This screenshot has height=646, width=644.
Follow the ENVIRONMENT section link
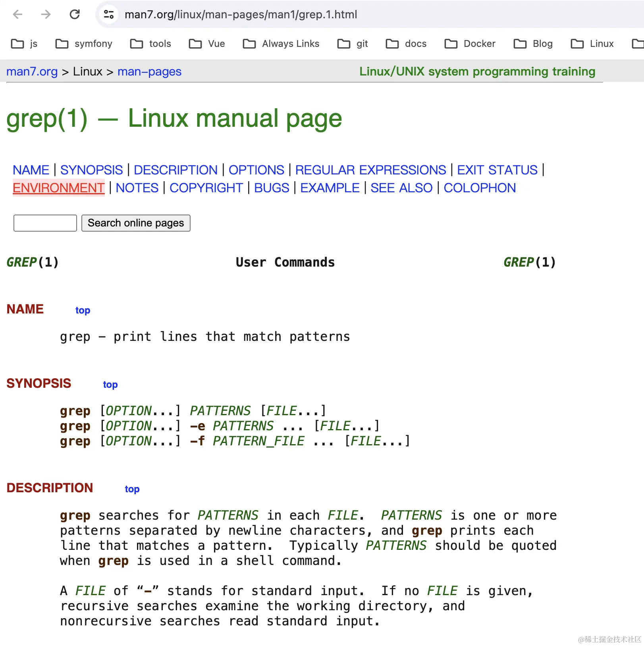pyautogui.click(x=58, y=188)
